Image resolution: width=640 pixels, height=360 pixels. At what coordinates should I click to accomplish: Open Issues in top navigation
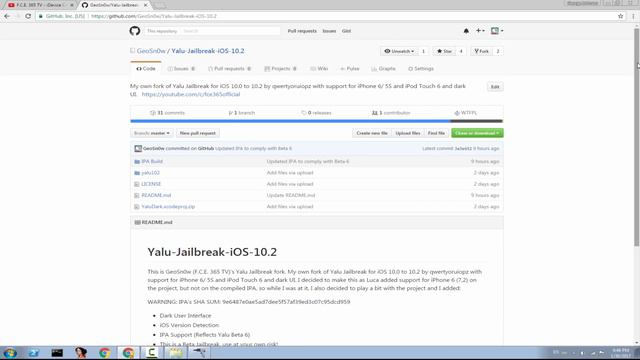329,31
